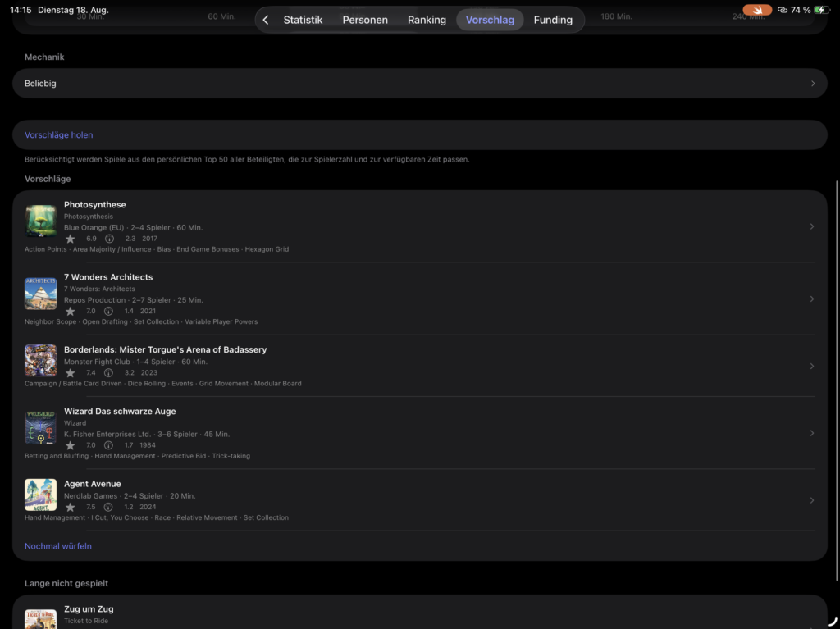
Task: Open Zug um Zug cover thumbnail
Action: [x=41, y=619]
